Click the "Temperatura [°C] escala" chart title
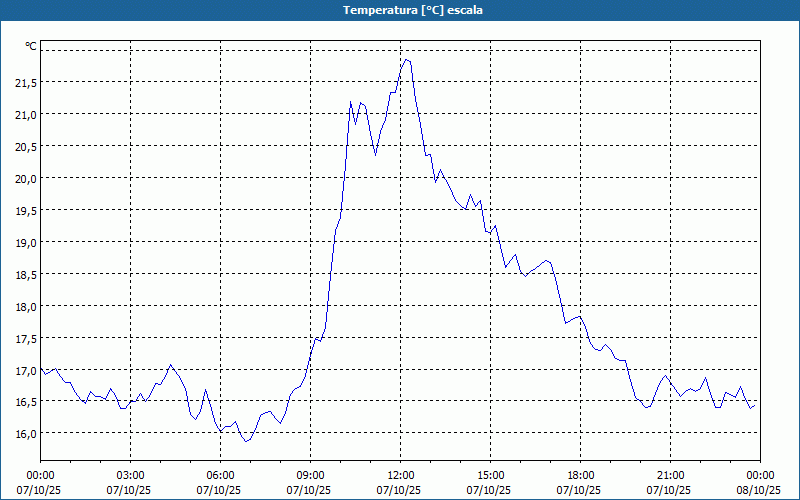The image size is (800, 500). [399, 10]
